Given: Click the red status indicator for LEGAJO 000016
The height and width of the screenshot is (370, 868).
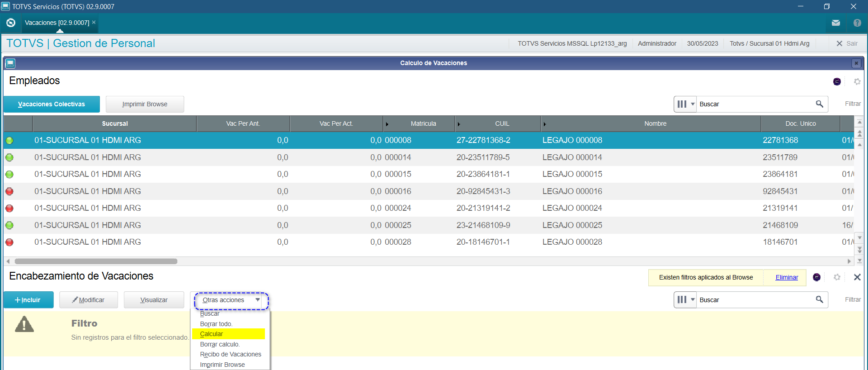Looking at the screenshot, I should click(x=9, y=191).
